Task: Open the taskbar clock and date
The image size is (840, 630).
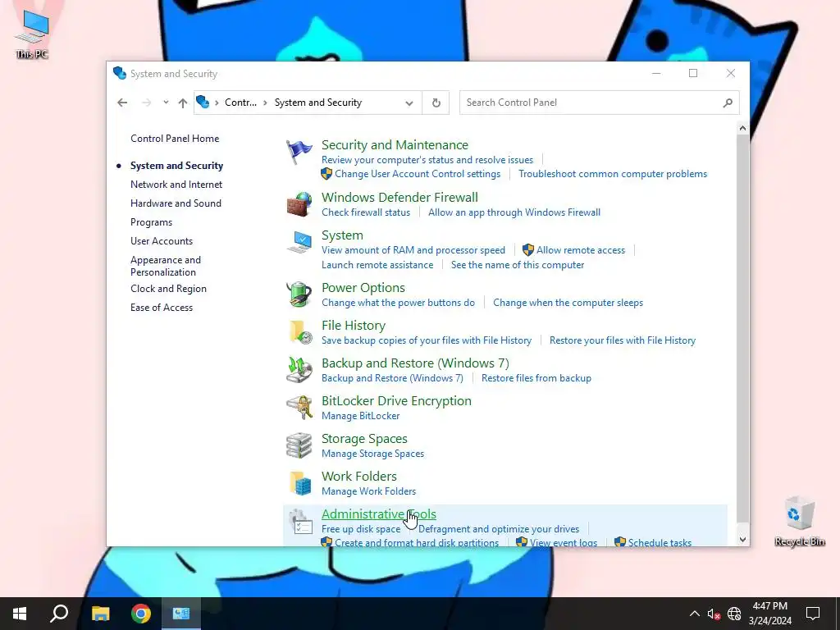Action: click(x=769, y=614)
